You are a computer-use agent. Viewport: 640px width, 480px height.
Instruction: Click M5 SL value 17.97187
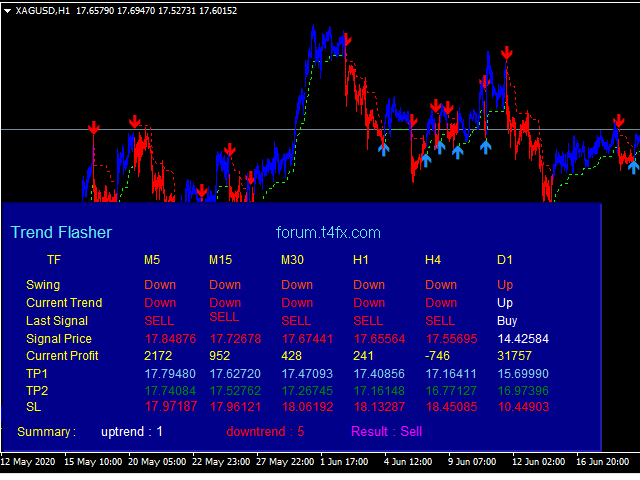pyautogui.click(x=171, y=407)
